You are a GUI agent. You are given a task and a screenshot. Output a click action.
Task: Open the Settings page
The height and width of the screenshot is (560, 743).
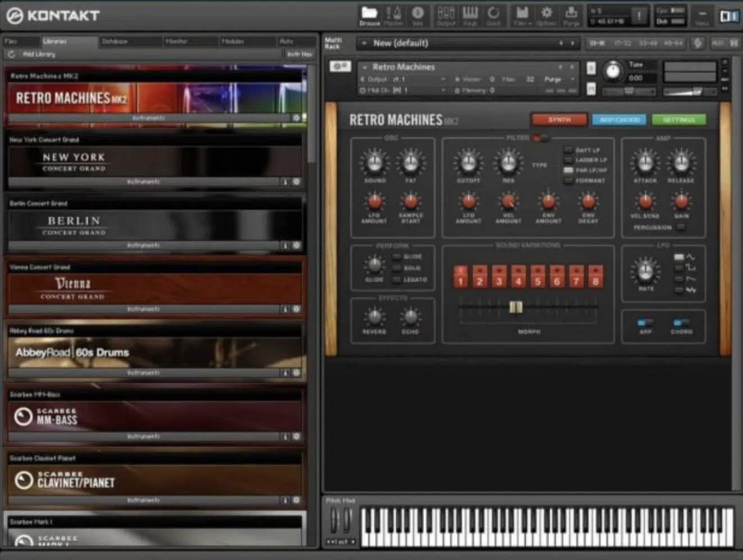pyautogui.click(x=679, y=120)
